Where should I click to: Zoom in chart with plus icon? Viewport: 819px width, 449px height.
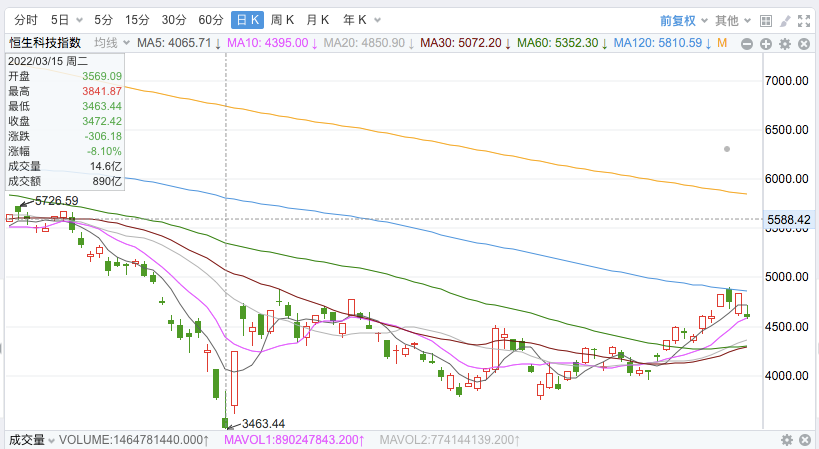coord(766,44)
